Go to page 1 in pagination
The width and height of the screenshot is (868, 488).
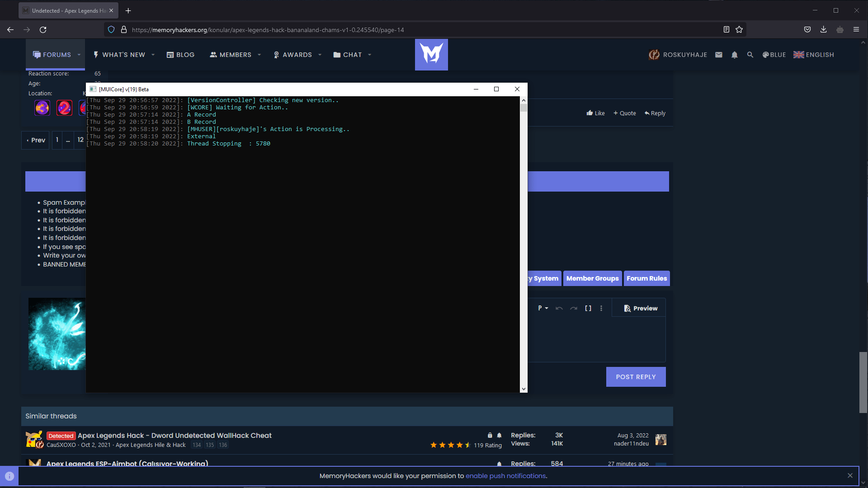click(x=57, y=140)
